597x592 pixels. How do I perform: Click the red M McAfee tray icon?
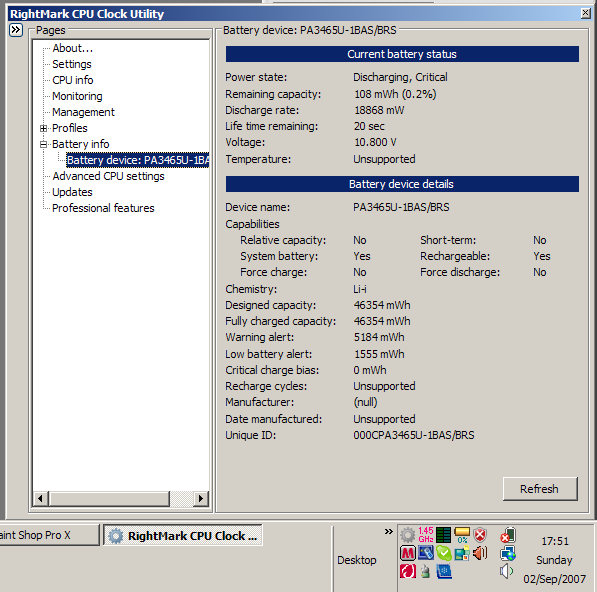point(407,553)
